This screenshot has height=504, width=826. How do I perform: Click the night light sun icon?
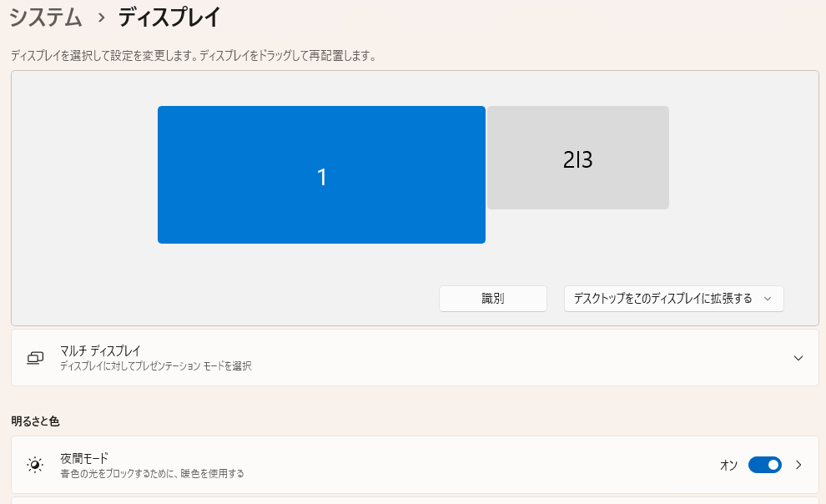[35, 465]
